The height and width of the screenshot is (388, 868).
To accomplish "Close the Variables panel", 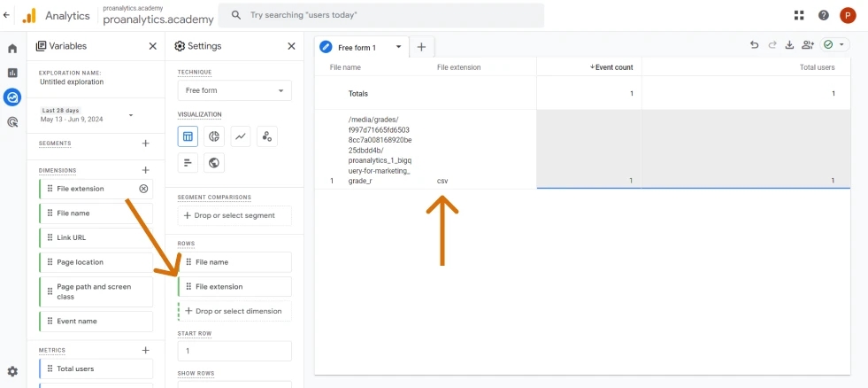I will coord(153,46).
